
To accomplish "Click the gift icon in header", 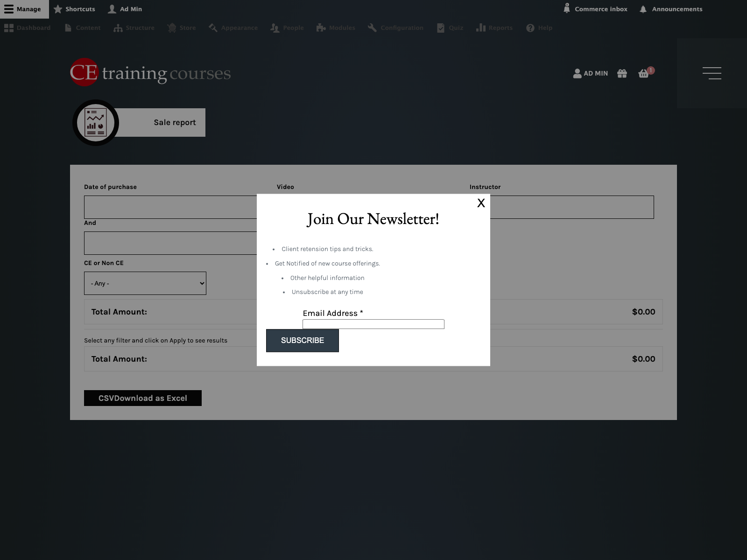I will pyautogui.click(x=622, y=73).
